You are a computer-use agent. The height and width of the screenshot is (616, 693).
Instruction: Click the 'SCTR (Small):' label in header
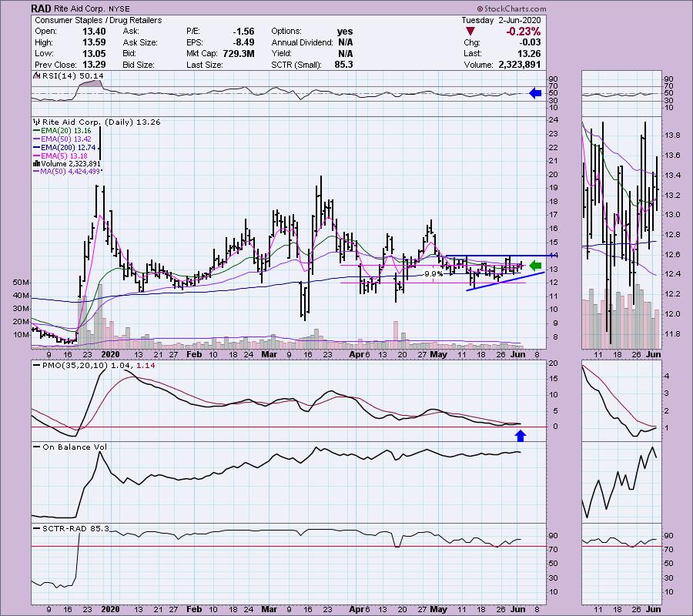[x=296, y=65]
